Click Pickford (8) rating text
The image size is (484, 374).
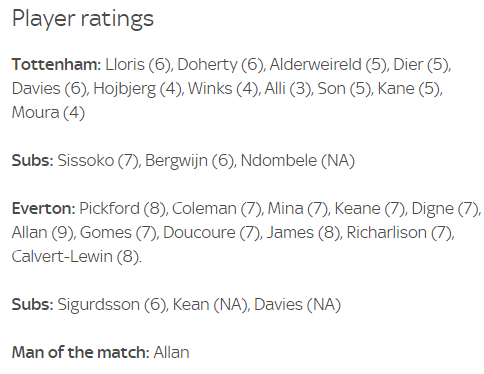tap(123, 209)
